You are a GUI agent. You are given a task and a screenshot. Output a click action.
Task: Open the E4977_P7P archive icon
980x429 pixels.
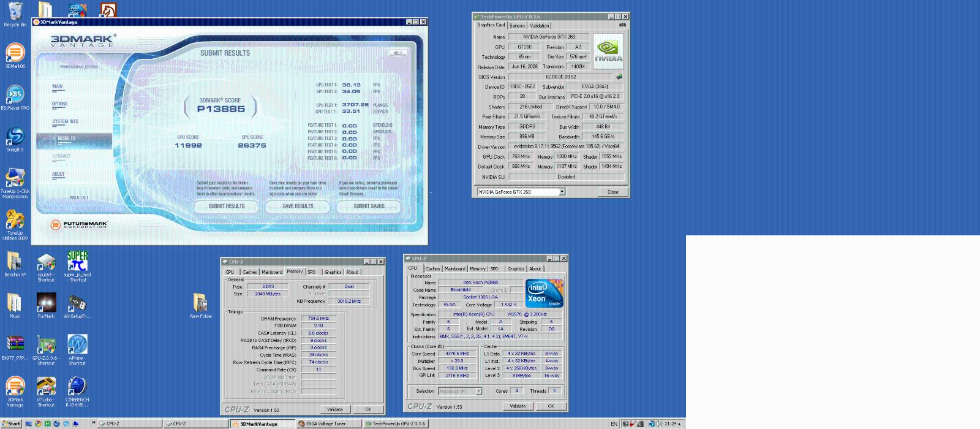[15, 347]
